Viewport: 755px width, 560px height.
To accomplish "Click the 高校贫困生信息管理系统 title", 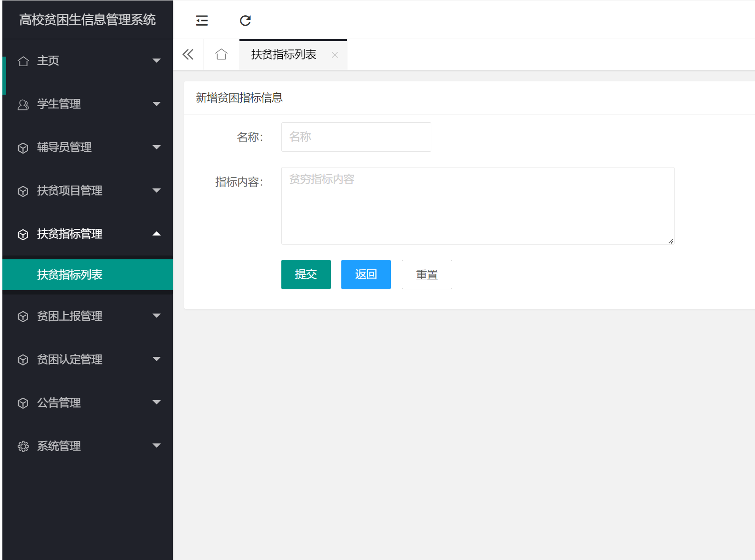I will tap(88, 20).
